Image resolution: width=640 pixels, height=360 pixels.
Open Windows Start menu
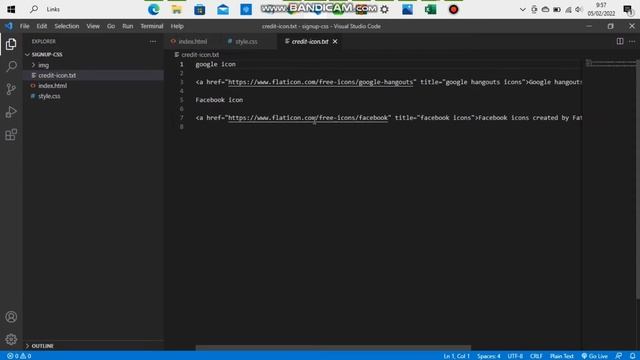tap(11, 9)
